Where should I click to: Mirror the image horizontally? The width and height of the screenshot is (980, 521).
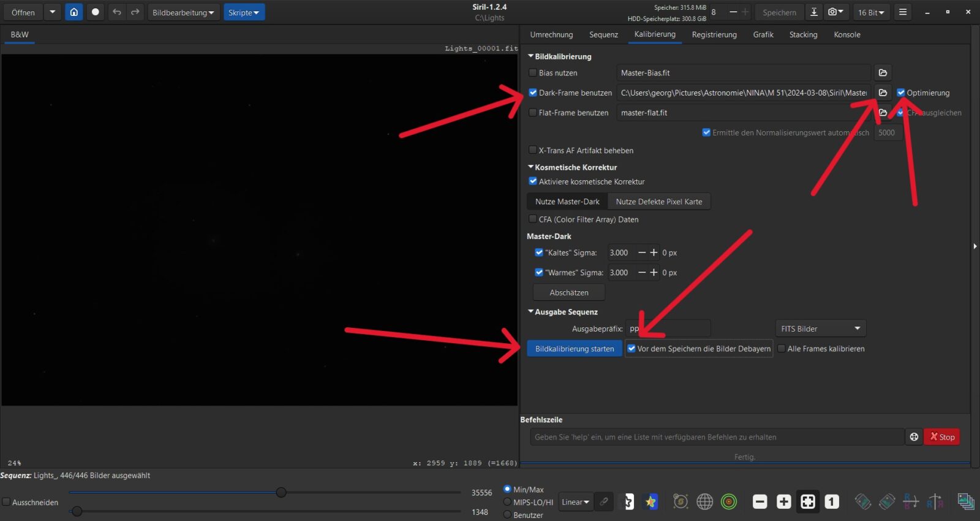click(x=911, y=502)
